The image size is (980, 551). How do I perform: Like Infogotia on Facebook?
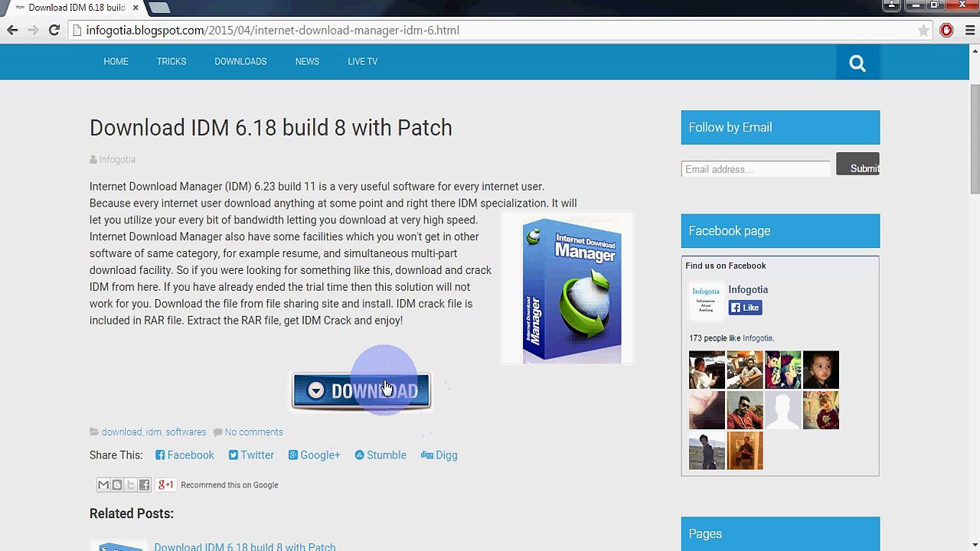pos(745,308)
